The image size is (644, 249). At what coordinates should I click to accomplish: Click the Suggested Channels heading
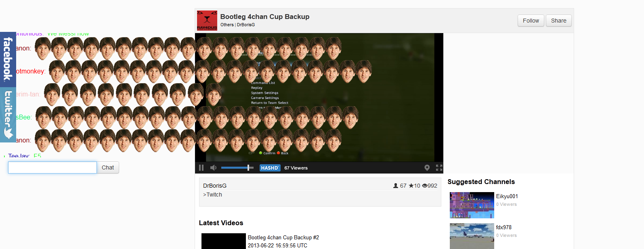[x=481, y=182]
